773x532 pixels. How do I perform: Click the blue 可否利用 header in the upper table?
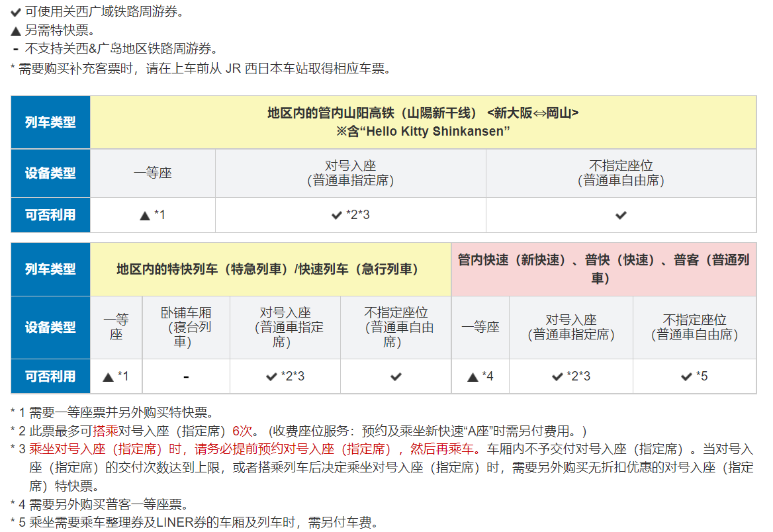(50, 215)
